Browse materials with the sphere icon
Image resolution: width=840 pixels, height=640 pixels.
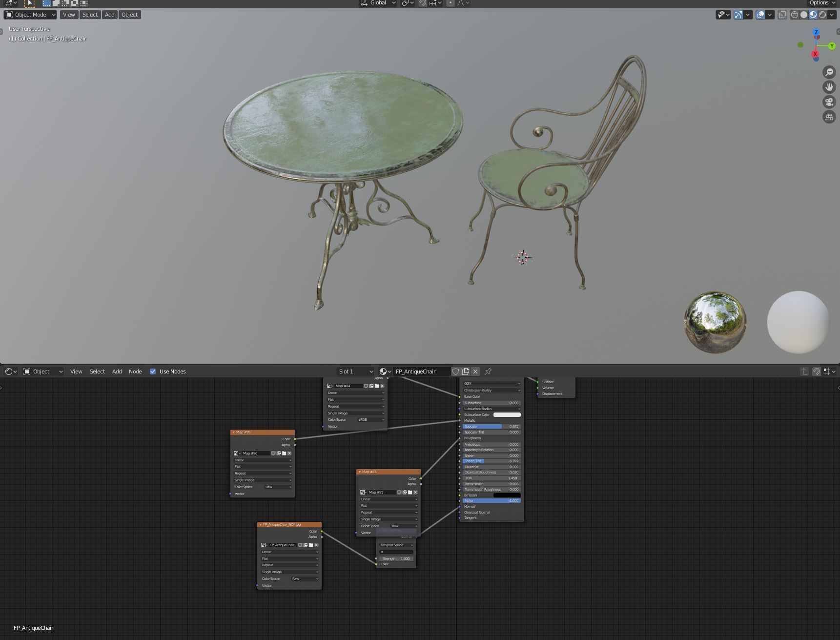[x=385, y=372]
